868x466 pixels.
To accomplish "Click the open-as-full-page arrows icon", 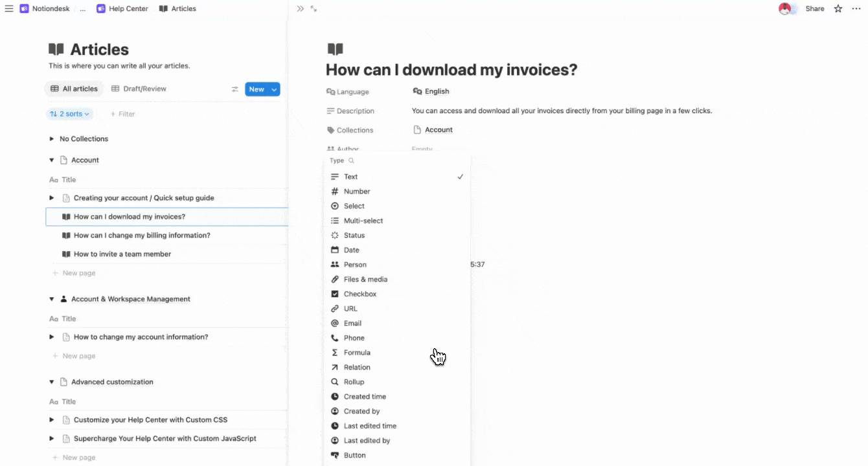I will [314, 8].
